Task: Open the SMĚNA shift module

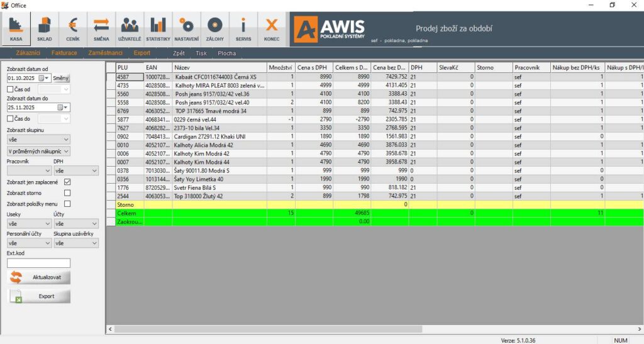Action: [x=101, y=29]
